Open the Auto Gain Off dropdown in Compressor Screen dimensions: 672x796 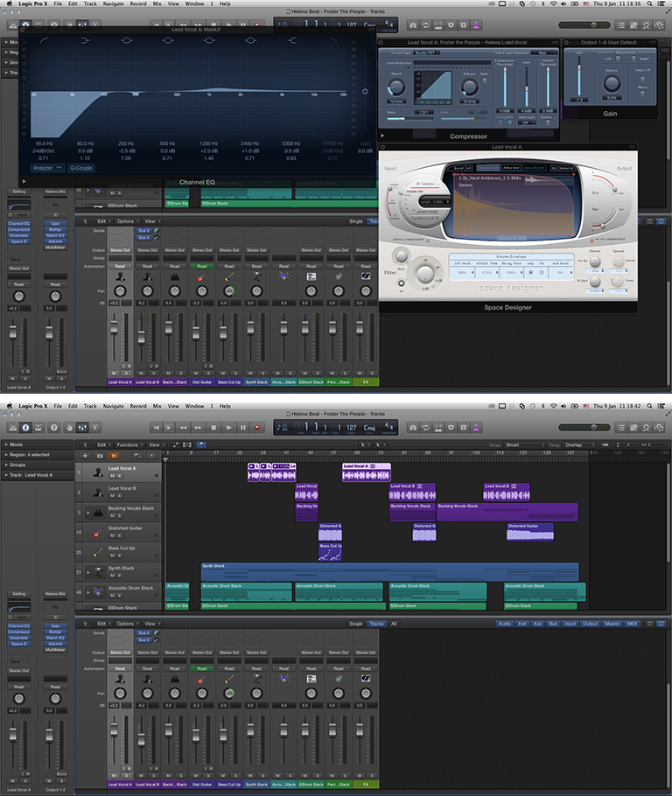[526, 122]
